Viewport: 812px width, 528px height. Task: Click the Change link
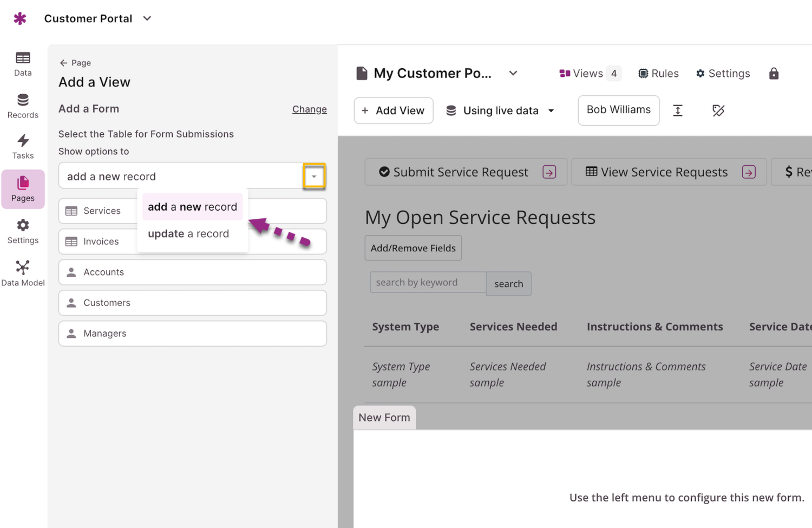(x=309, y=109)
